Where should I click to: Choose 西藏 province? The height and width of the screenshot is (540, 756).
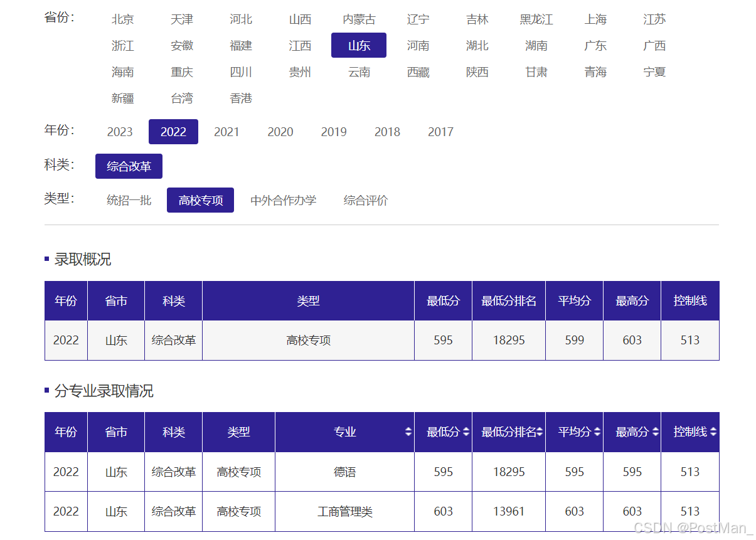click(418, 72)
